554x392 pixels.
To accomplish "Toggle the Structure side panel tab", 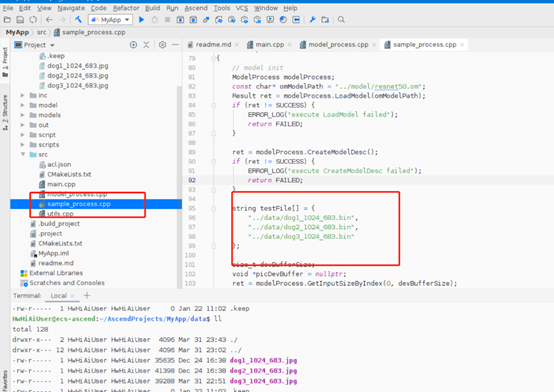I will (5, 112).
